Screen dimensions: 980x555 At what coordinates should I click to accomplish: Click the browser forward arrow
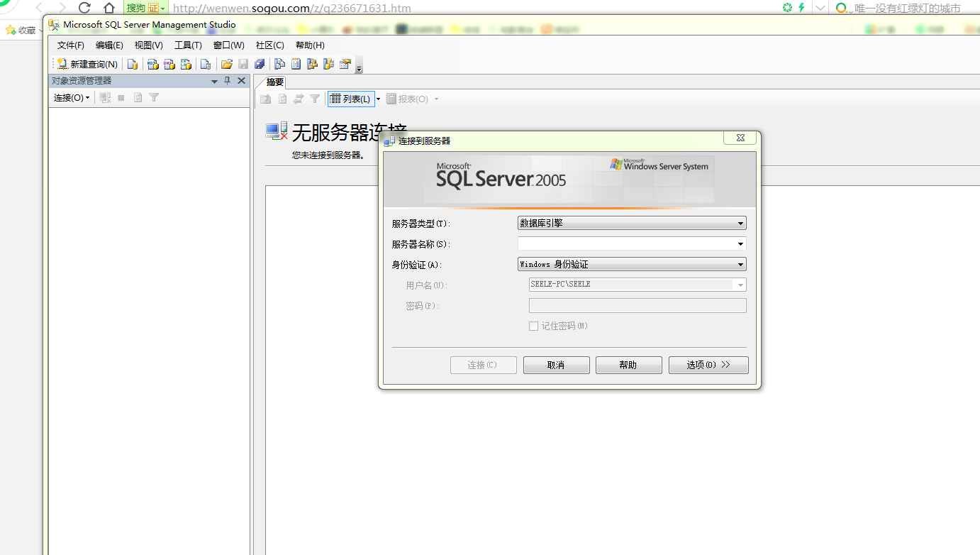coord(62,8)
